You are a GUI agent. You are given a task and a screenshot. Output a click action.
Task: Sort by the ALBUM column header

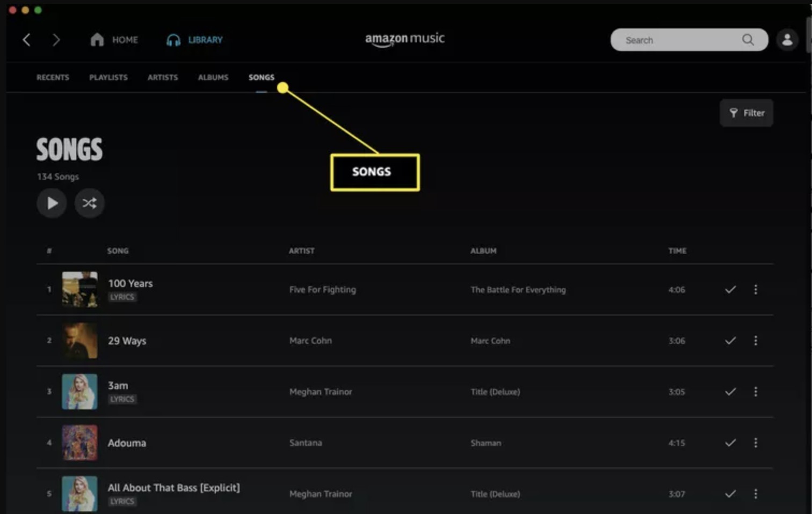483,251
